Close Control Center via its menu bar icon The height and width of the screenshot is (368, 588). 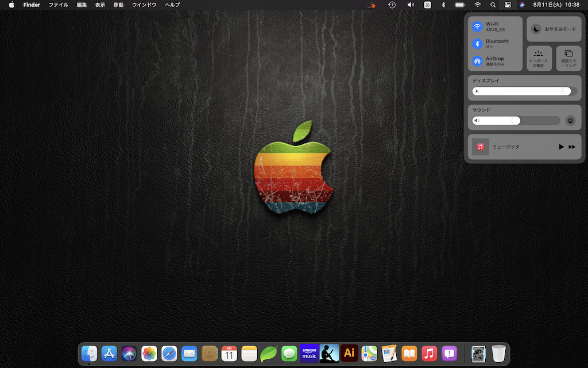pos(508,5)
